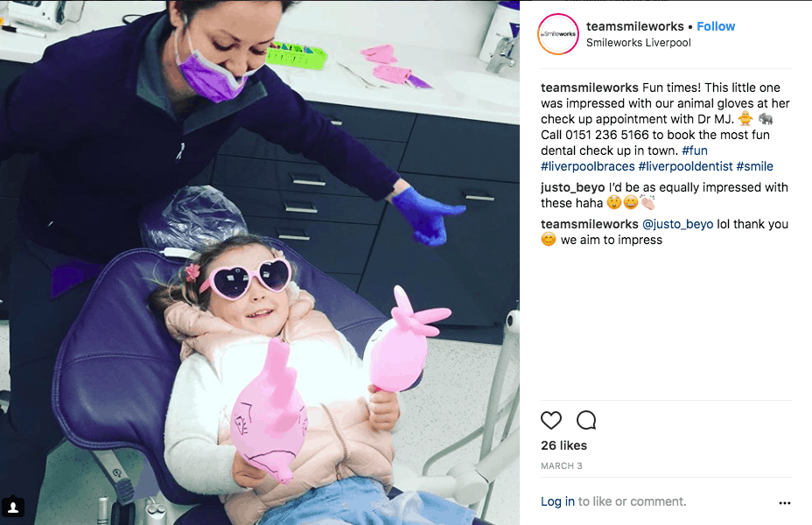812x525 pixels.
Task: Open the Smileworks Liverpool location
Action: coord(639,43)
